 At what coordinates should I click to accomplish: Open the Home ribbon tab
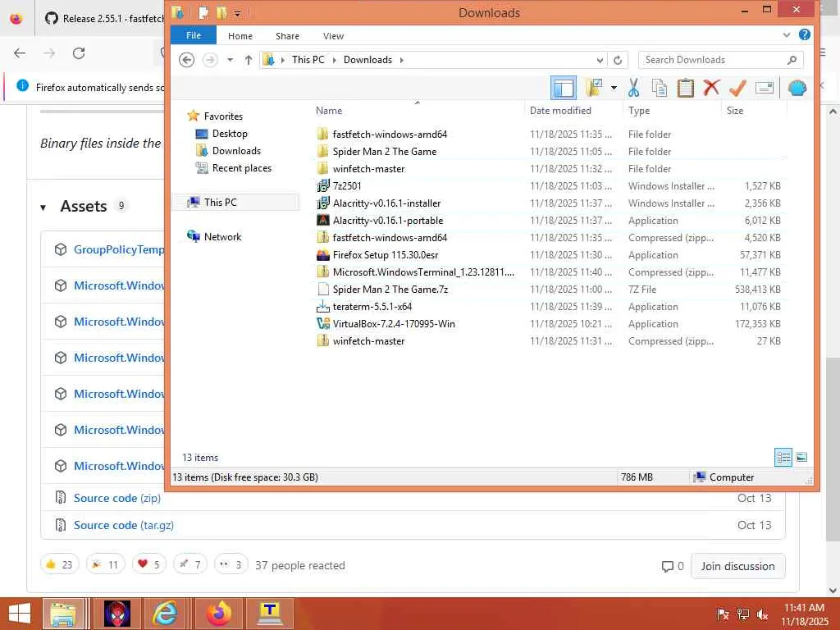click(240, 36)
